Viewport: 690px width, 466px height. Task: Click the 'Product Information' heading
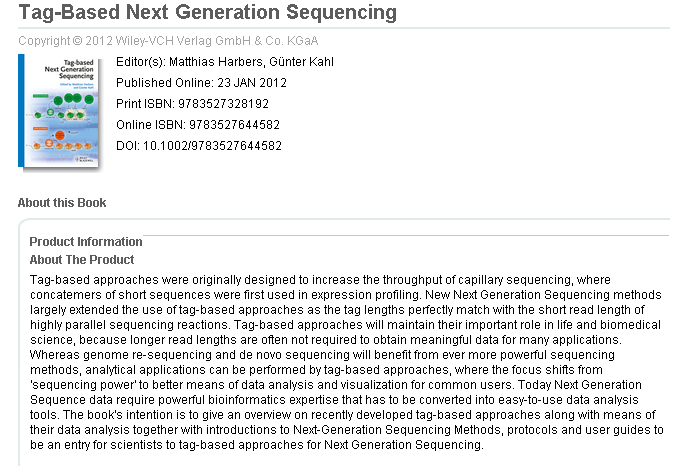click(x=86, y=242)
